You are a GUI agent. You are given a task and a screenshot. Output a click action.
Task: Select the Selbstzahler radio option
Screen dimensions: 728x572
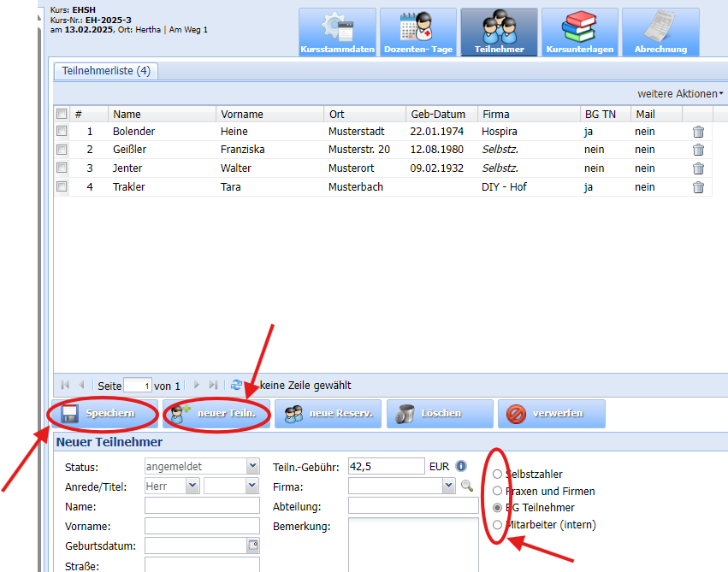pyautogui.click(x=497, y=474)
